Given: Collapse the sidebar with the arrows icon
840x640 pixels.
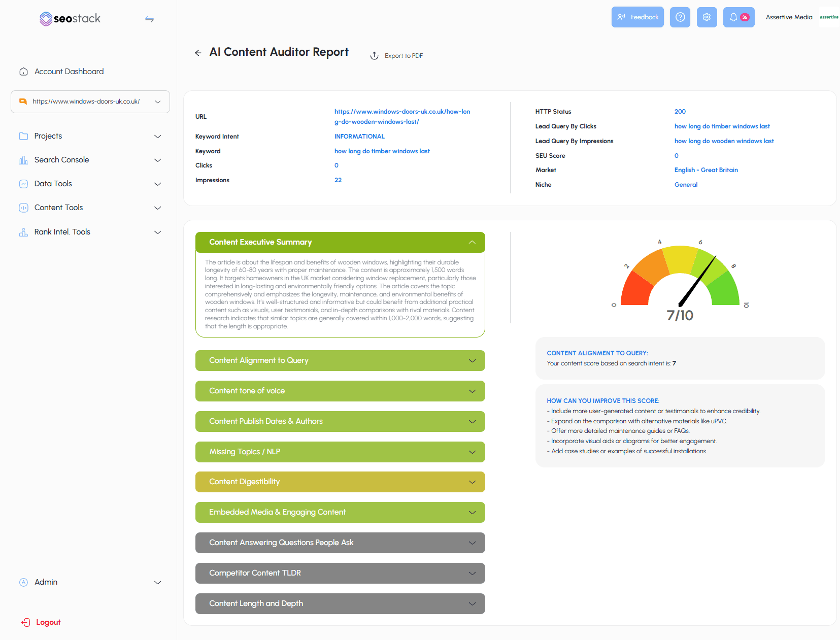Looking at the screenshot, I should 149,19.
